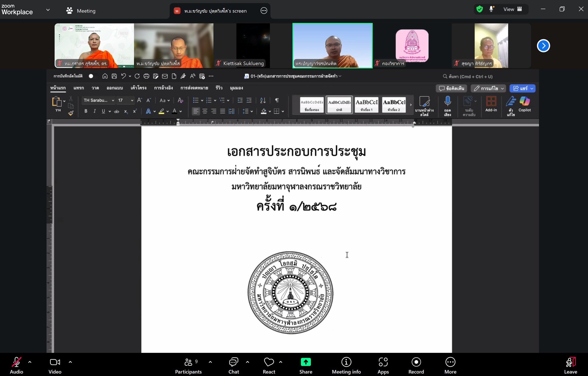The image size is (588, 376).
Task: Toggle the Word autosave switch
Action: 91,76
